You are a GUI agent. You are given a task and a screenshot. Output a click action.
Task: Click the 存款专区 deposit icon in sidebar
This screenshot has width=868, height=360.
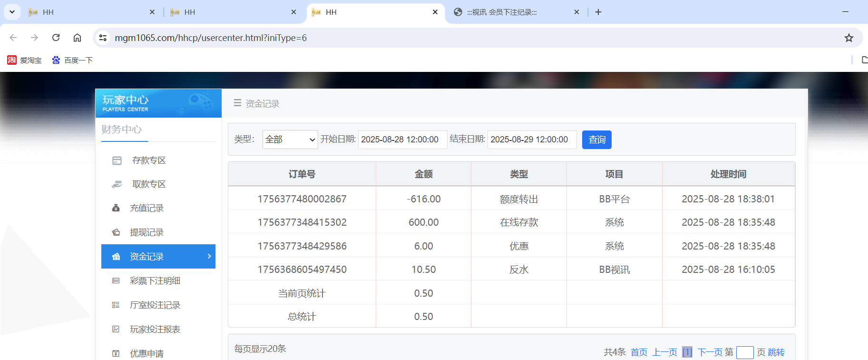(117, 160)
